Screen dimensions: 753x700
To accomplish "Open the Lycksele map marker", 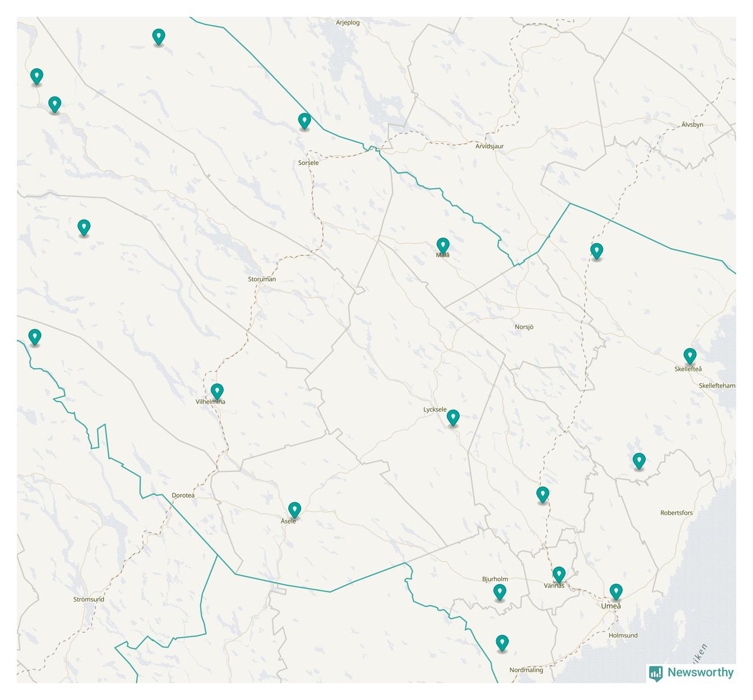I will click(453, 417).
